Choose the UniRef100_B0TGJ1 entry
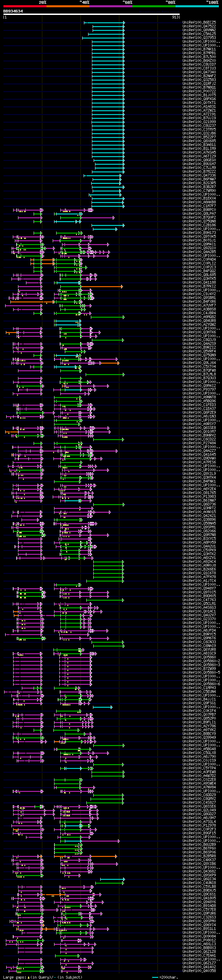222x980 pixels. click(199, 240)
